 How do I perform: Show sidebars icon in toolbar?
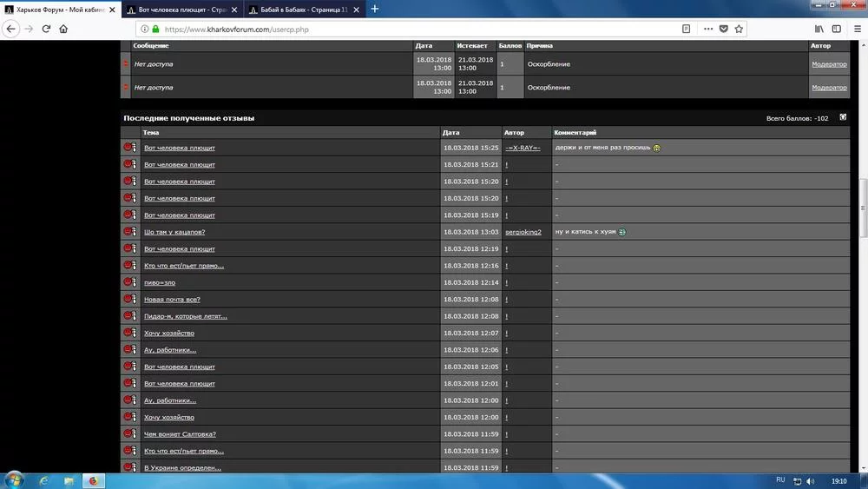pyautogui.click(x=837, y=29)
